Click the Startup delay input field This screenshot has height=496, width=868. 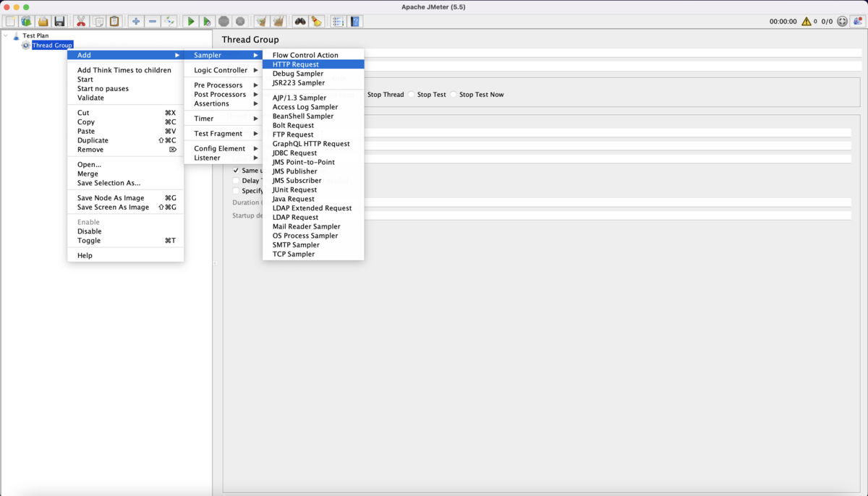click(x=608, y=215)
